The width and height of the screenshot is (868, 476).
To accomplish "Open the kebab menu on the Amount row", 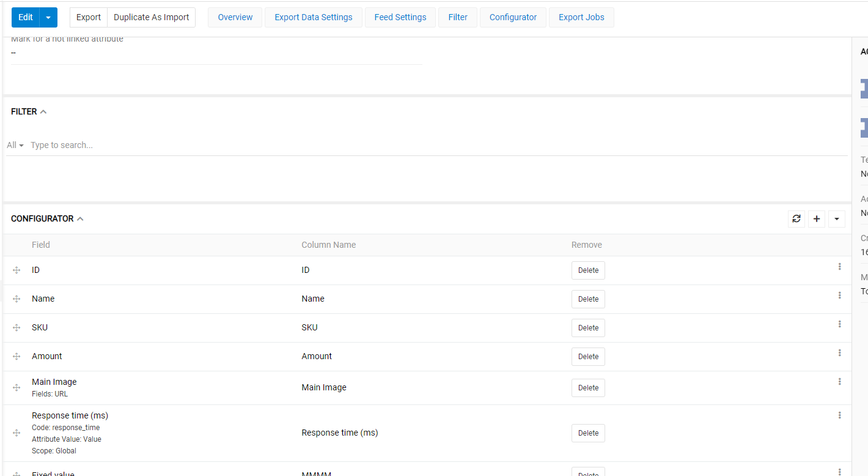I will [839, 352].
